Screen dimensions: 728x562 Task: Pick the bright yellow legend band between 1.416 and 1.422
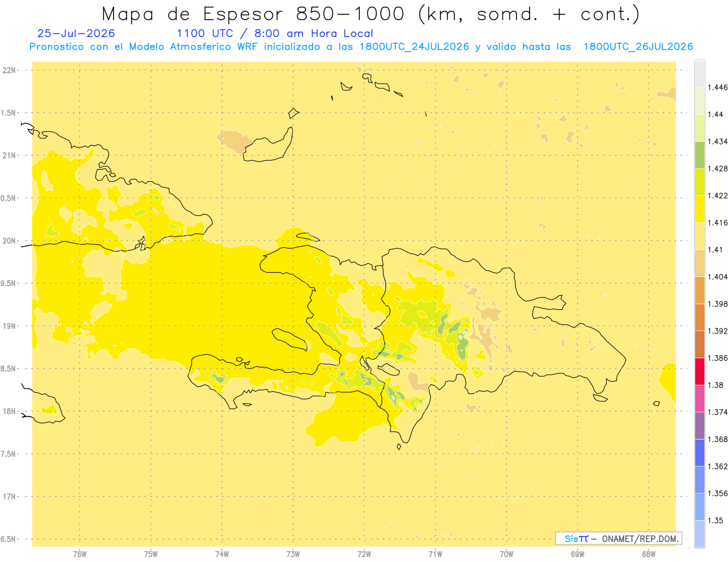pos(699,209)
